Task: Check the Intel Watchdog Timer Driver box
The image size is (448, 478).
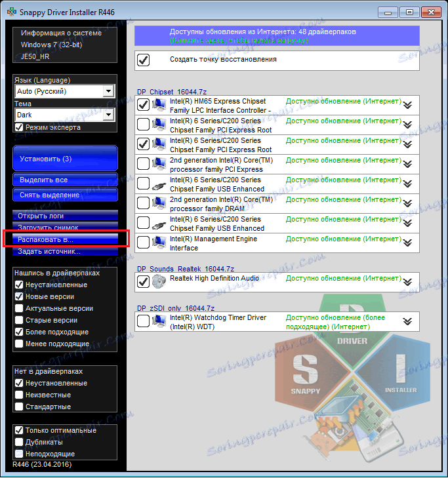Action: (x=143, y=321)
